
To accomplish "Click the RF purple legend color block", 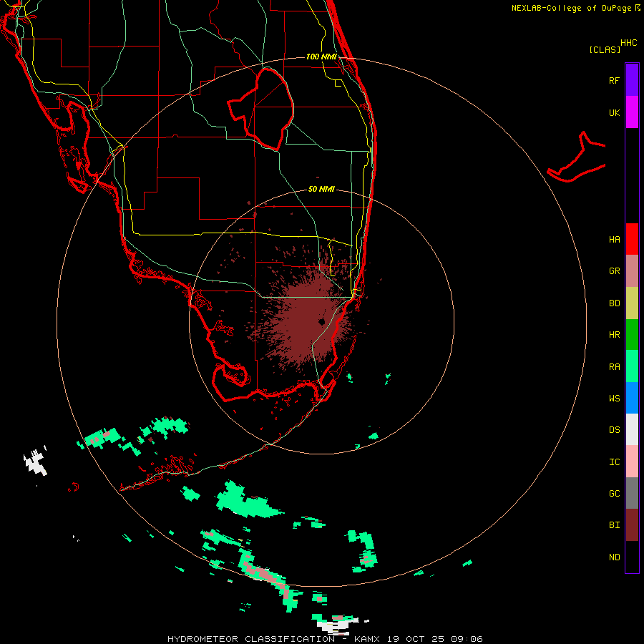I will pyautogui.click(x=632, y=80).
